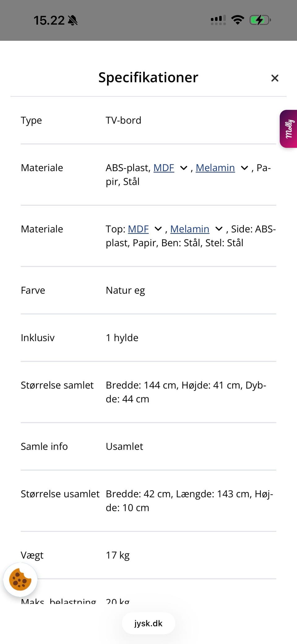This screenshot has width=297, height=644.
Task: Open the MDF link in the Top materiale row
Action: pyautogui.click(x=138, y=229)
